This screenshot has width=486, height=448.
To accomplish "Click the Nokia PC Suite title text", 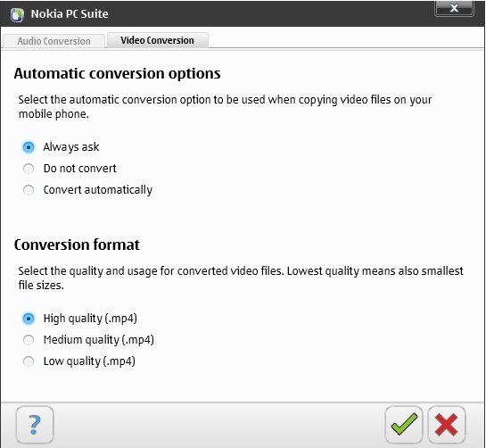I will click(x=70, y=14).
